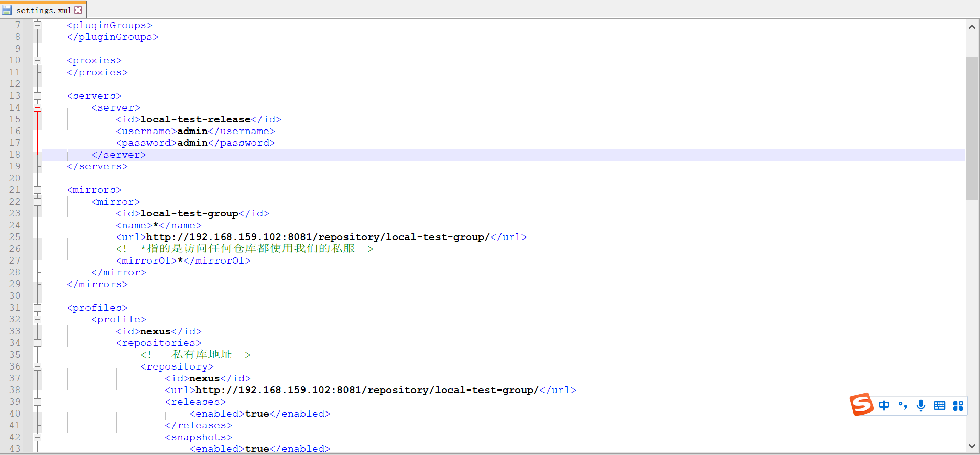The image size is (980, 455).
Task: Click the closing </mirrors> tag on line 29
Action: [97, 284]
